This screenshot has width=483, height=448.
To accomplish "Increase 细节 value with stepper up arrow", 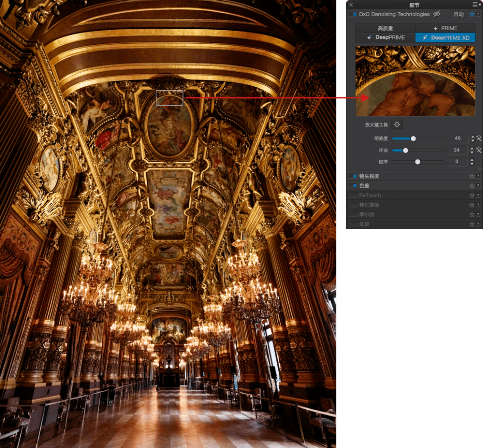I will tap(472, 159).
